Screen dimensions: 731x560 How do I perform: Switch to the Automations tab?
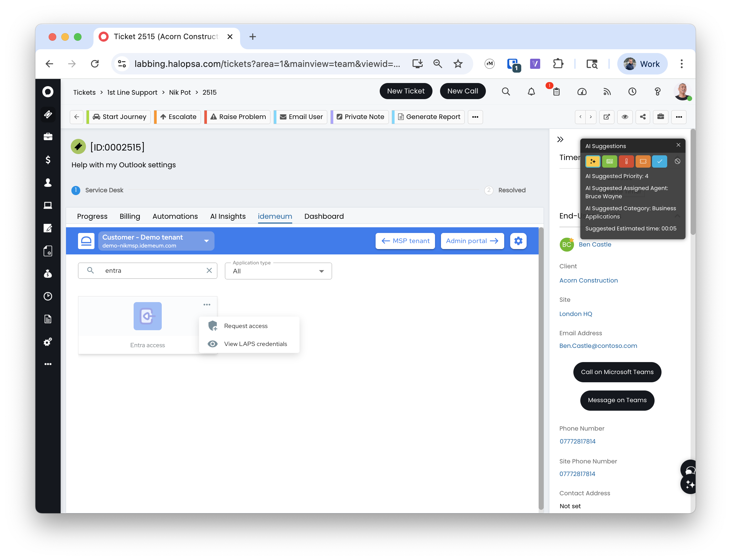pyautogui.click(x=175, y=216)
